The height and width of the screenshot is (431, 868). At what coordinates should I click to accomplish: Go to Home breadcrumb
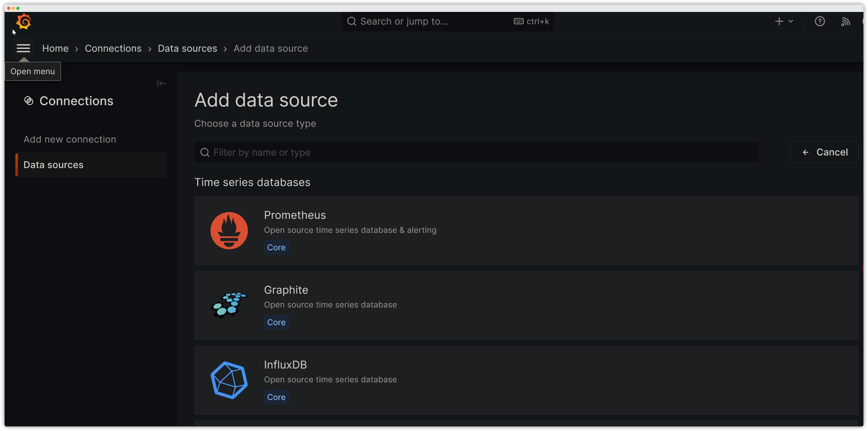click(x=55, y=48)
